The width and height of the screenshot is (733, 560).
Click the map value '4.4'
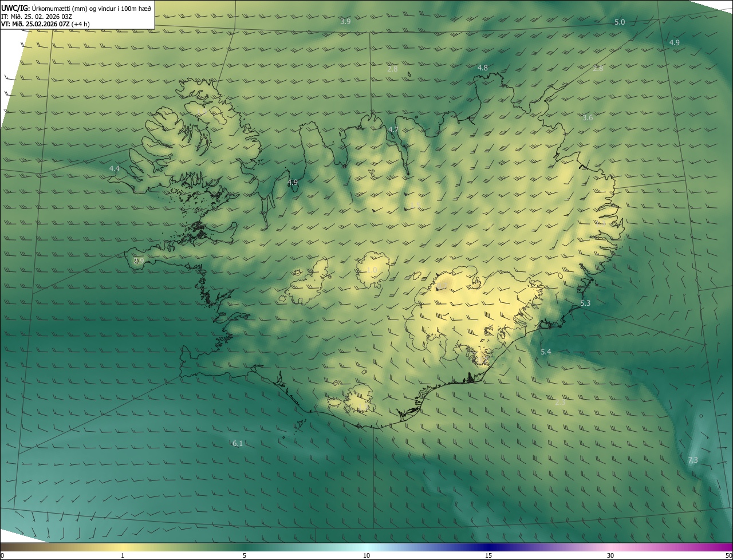point(115,169)
